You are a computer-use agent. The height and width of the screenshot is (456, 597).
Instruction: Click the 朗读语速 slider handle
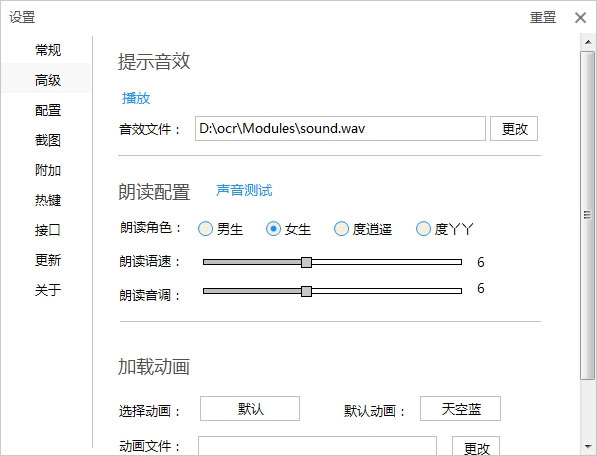(x=306, y=262)
